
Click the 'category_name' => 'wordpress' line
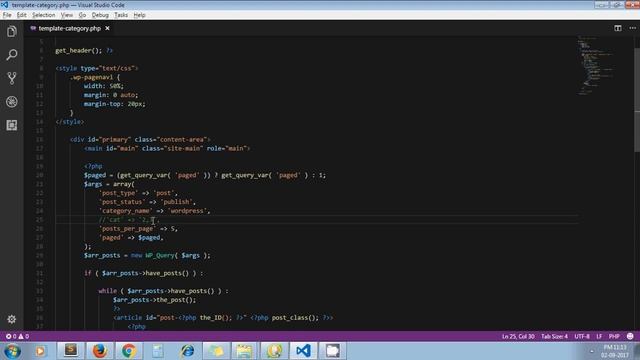pyautogui.click(x=154, y=211)
